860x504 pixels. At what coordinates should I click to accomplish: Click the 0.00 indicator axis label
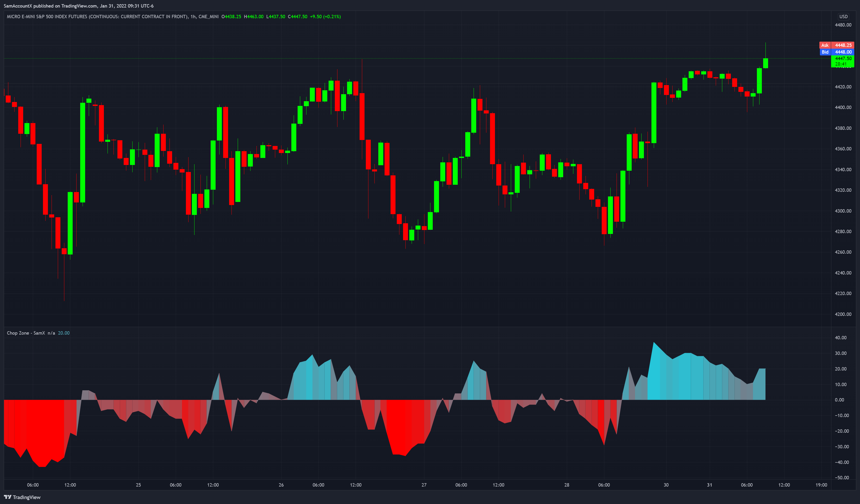839,400
